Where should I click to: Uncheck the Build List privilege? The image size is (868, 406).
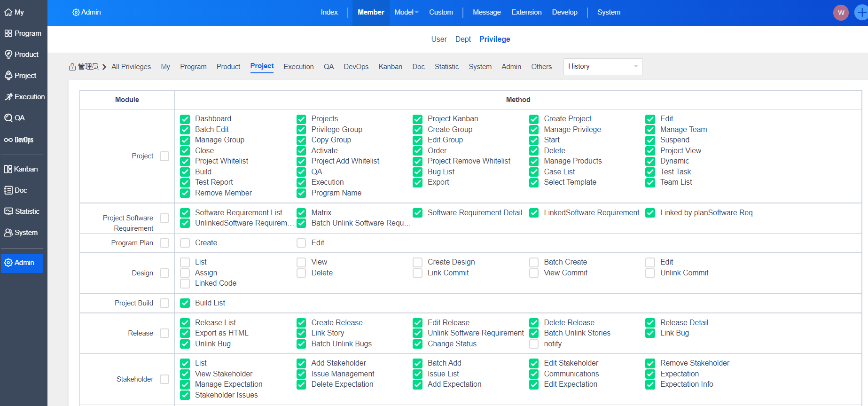pos(185,303)
